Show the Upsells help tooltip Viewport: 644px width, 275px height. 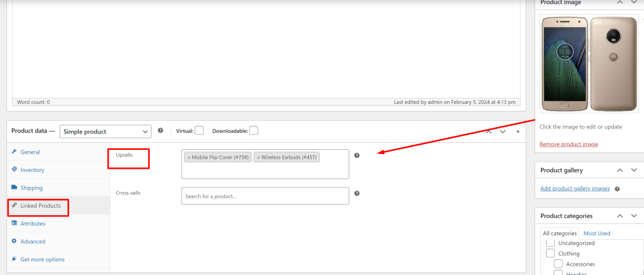tap(357, 155)
